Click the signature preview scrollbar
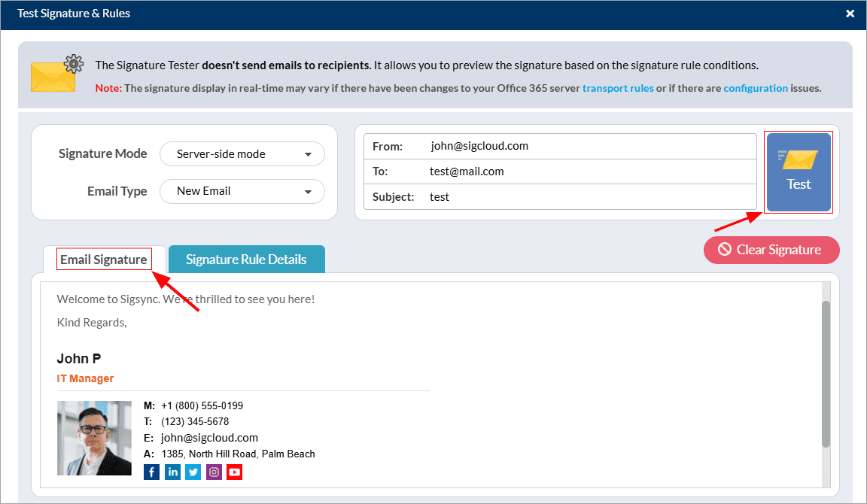 pyautogui.click(x=826, y=374)
